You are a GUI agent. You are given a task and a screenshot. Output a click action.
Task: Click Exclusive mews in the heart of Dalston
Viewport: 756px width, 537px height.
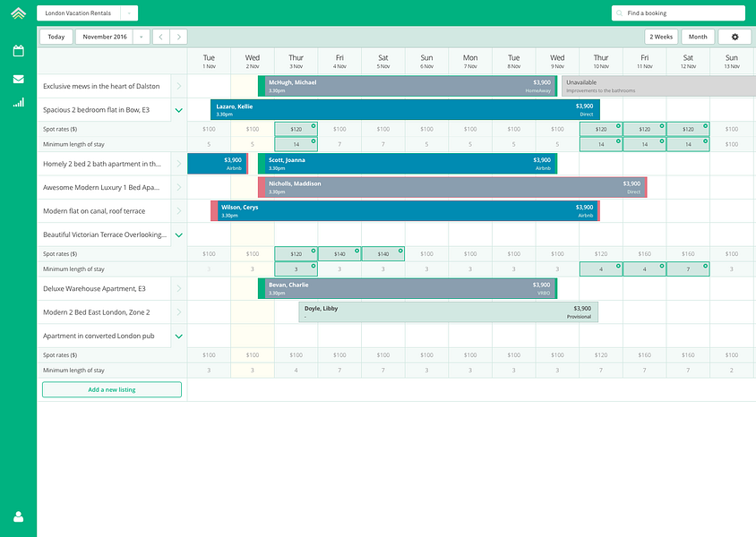coord(101,86)
